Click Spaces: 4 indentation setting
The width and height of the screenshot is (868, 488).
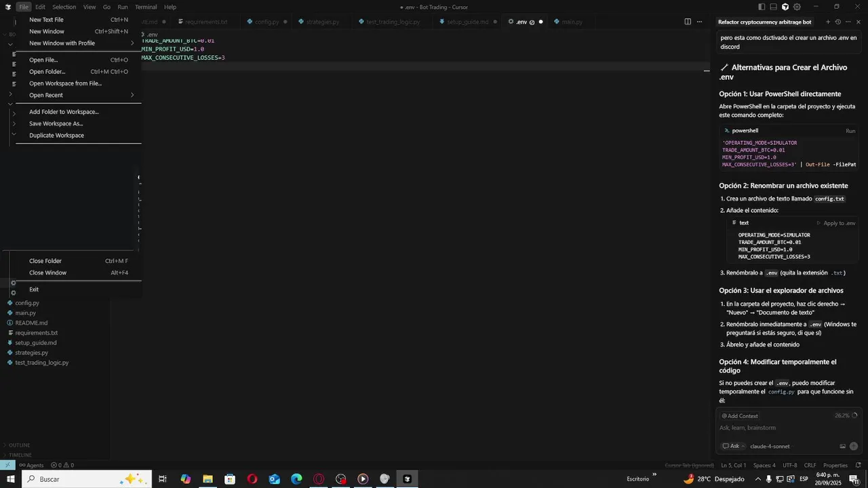click(764, 465)
